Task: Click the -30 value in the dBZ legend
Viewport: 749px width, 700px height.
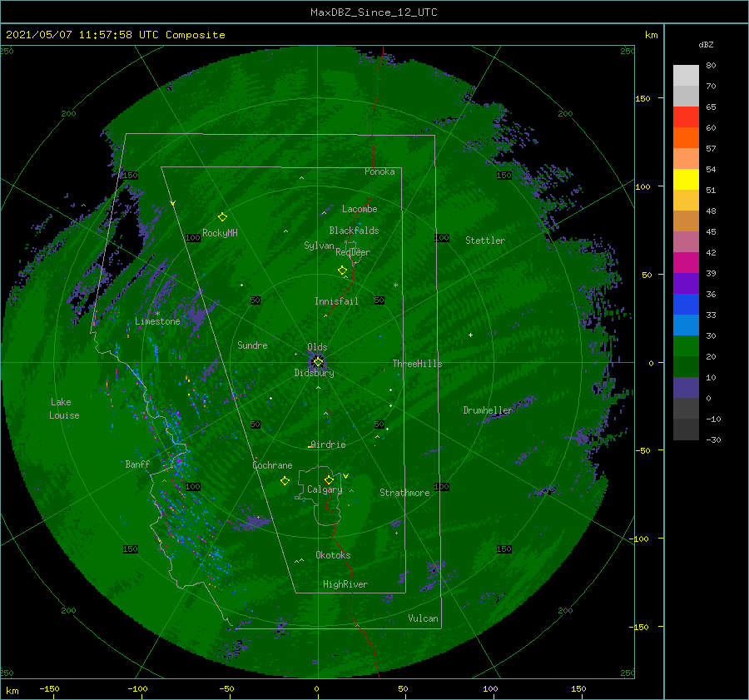Action: 713,439
